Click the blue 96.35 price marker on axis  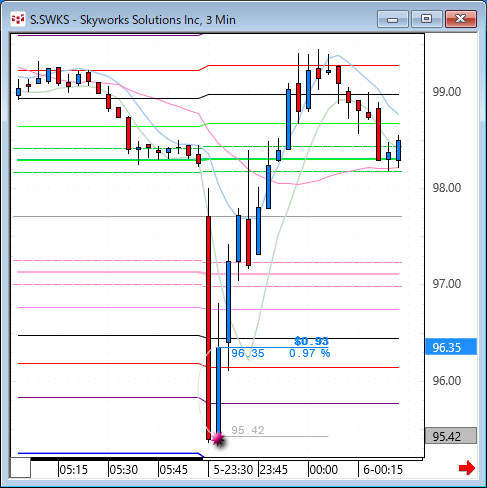(x=451, y=347)
